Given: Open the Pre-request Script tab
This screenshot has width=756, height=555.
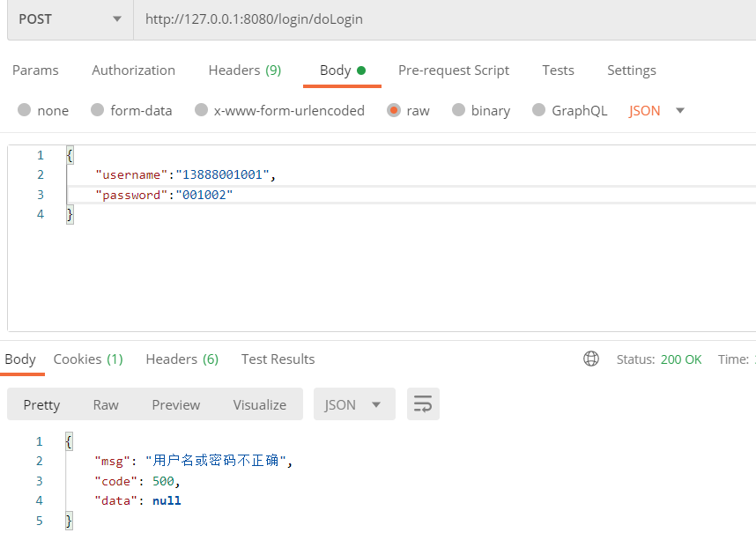Looking at the screenshot, I should tap(454, 70).
